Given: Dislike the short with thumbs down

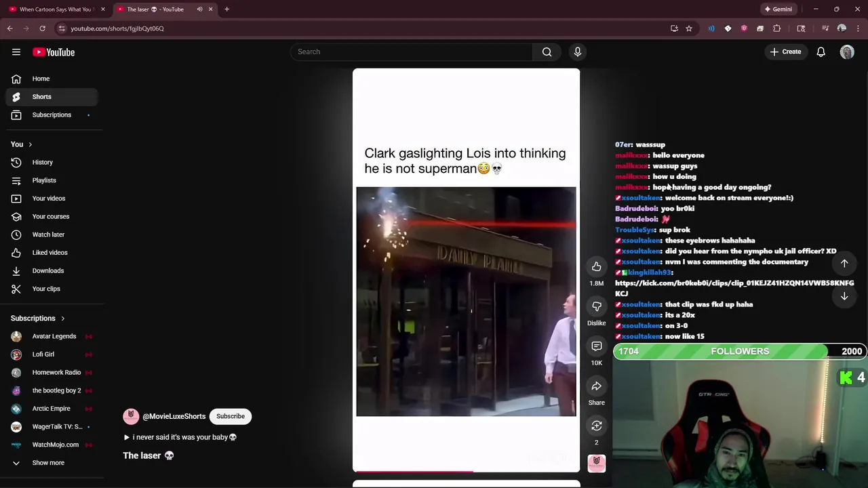Looking at the screenshot, I should 597,306.
